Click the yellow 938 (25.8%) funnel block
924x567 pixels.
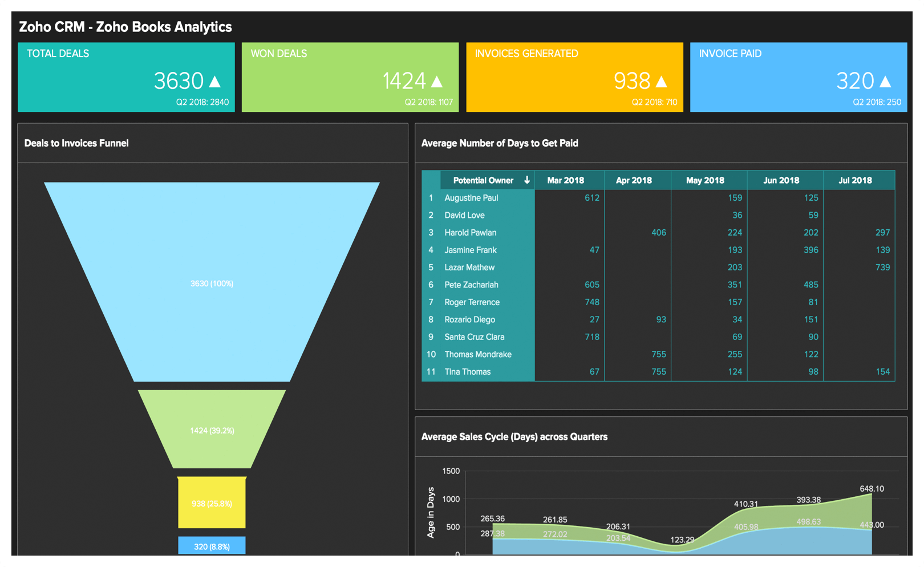click(x=212, y=504)
